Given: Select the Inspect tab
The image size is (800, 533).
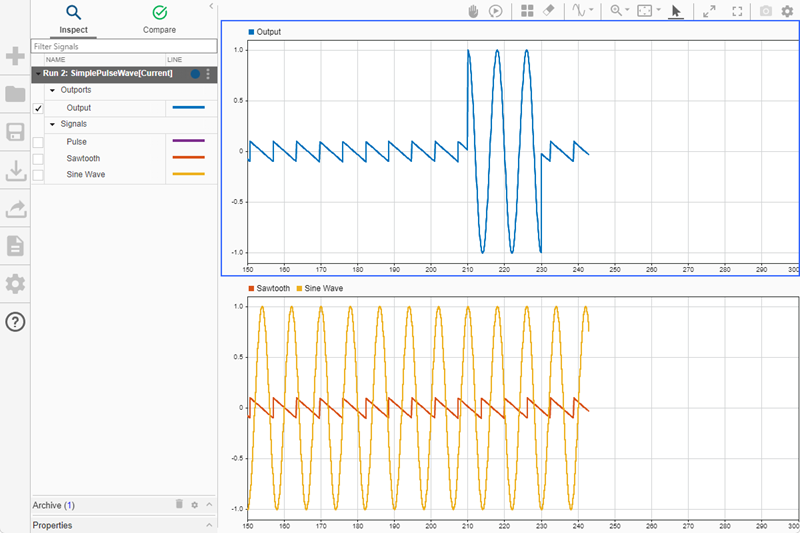Looking at the screenshot, I should pos(73,18).
